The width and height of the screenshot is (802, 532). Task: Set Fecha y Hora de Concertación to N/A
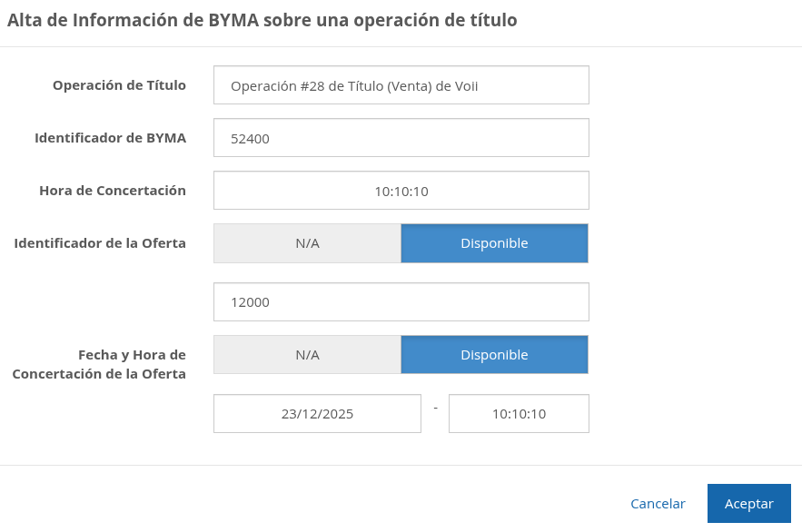point(307,355)
